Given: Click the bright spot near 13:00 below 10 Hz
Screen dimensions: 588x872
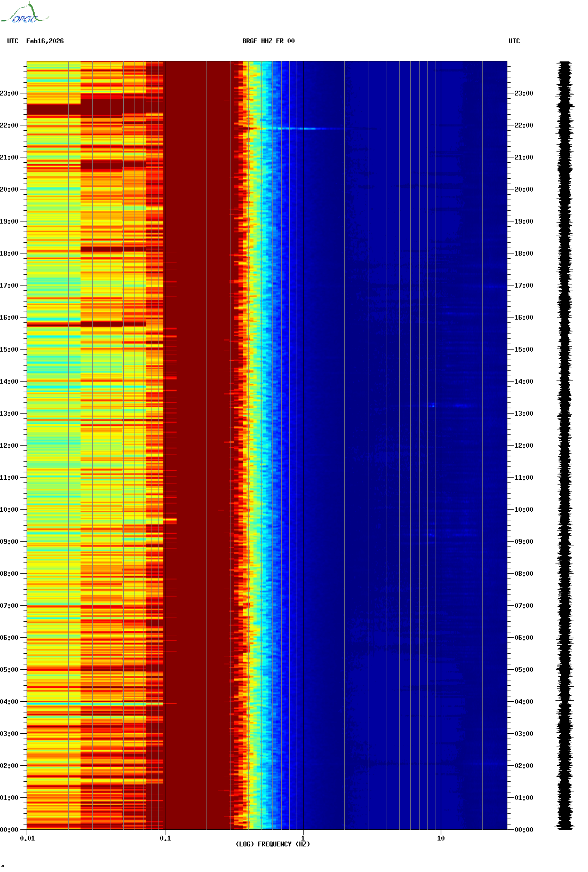Looking at the screenshot, I should (x=433, y=406).
